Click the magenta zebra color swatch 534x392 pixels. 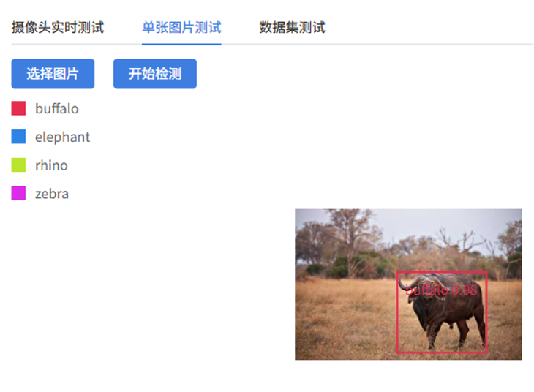18,193
